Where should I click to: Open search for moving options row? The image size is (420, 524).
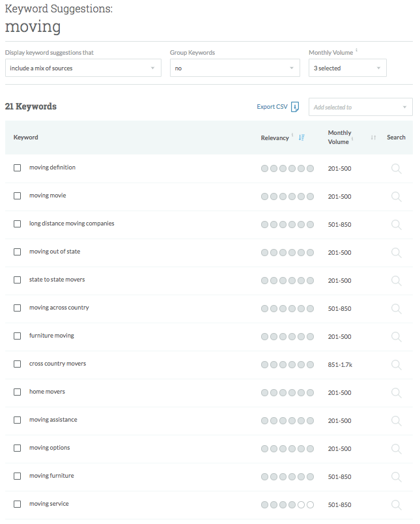(x=397, y=449)
